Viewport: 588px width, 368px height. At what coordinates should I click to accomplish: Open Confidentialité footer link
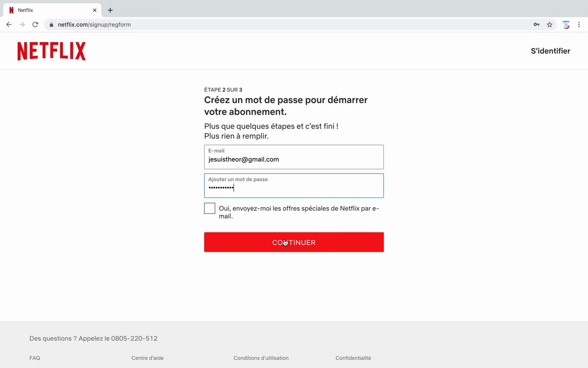point(353,358)
